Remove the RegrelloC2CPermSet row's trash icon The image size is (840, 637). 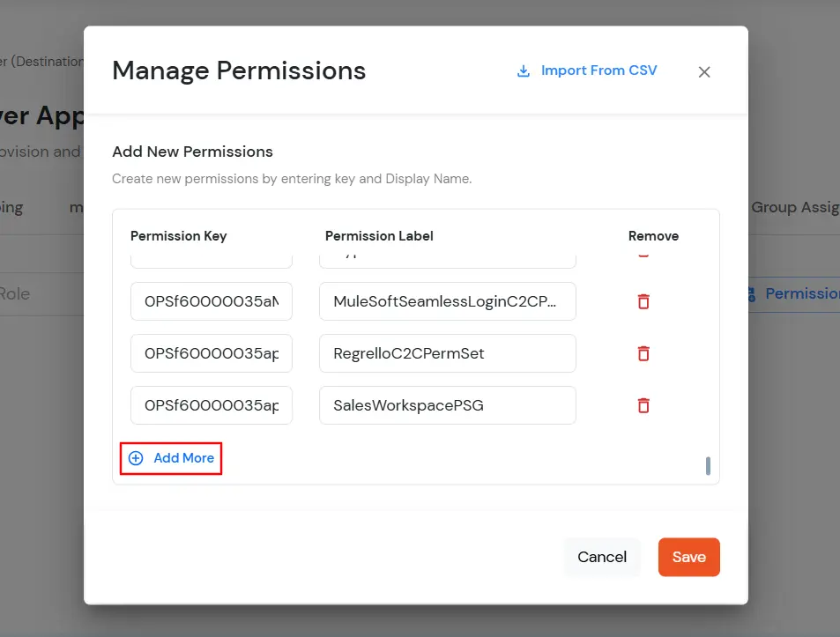[643, 352]
